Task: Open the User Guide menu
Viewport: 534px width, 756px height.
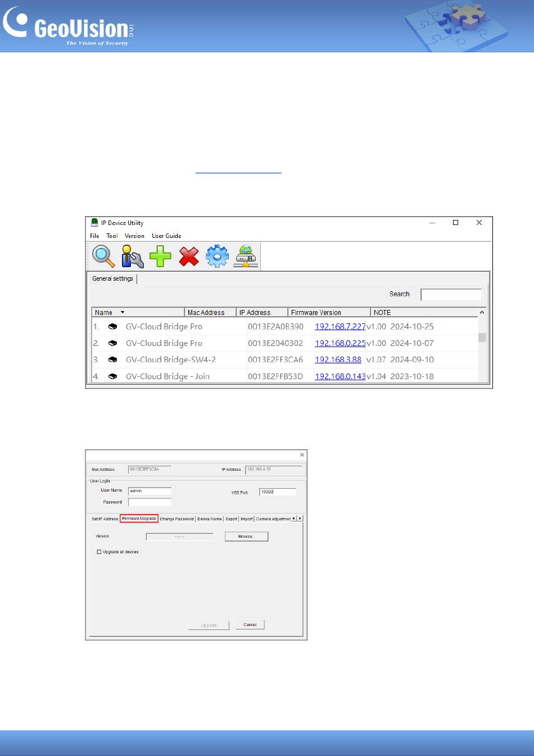Action: (166, 236)
